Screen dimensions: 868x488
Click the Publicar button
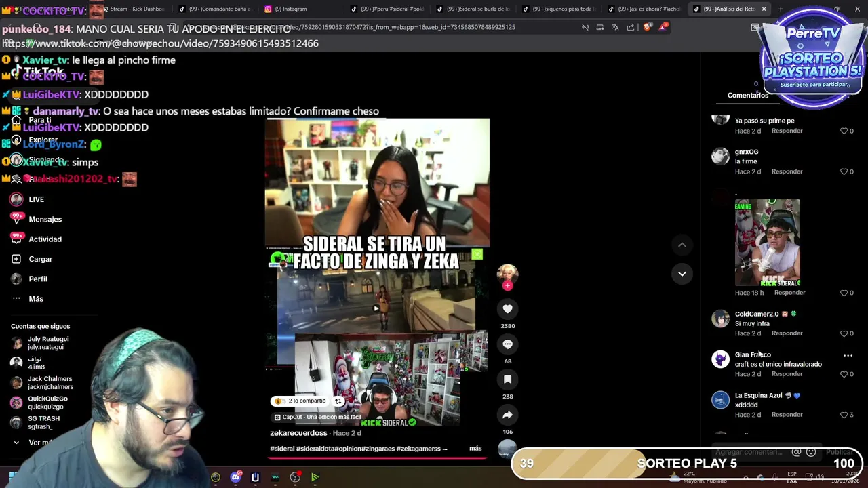tap(840, 452)
